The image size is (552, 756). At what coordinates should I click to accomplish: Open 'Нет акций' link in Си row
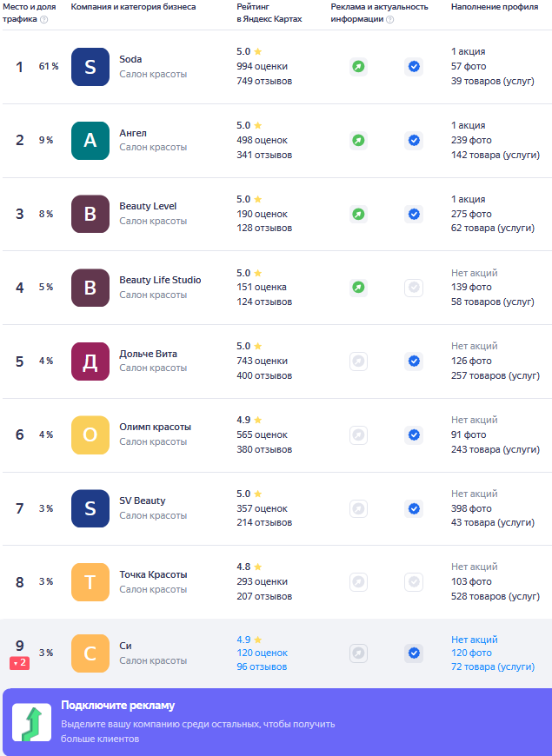pos(475,640)
